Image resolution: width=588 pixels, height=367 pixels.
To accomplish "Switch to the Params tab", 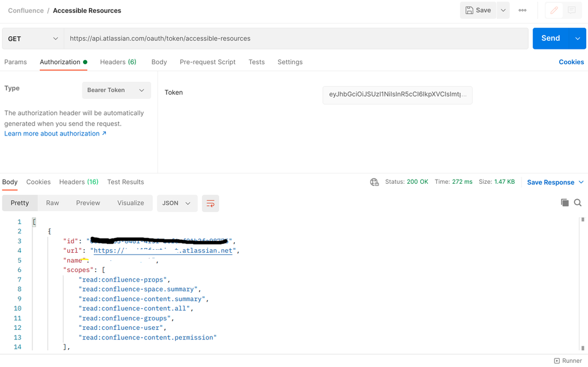I will pyautogui.click(x=15, y=62).
